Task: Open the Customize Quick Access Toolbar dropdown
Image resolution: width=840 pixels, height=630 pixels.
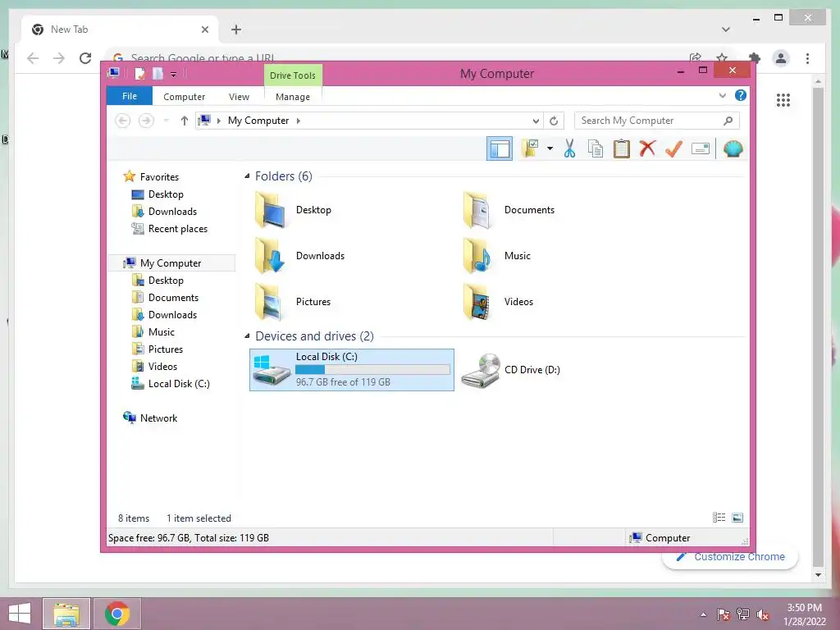Action: (x=174, y=74)
